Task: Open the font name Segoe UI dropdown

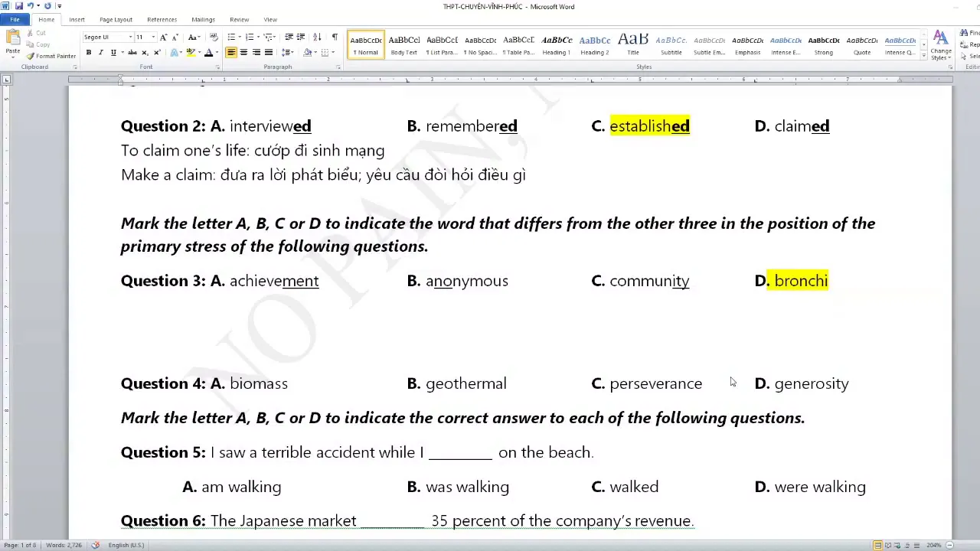Action: click(x=130, y=37)
